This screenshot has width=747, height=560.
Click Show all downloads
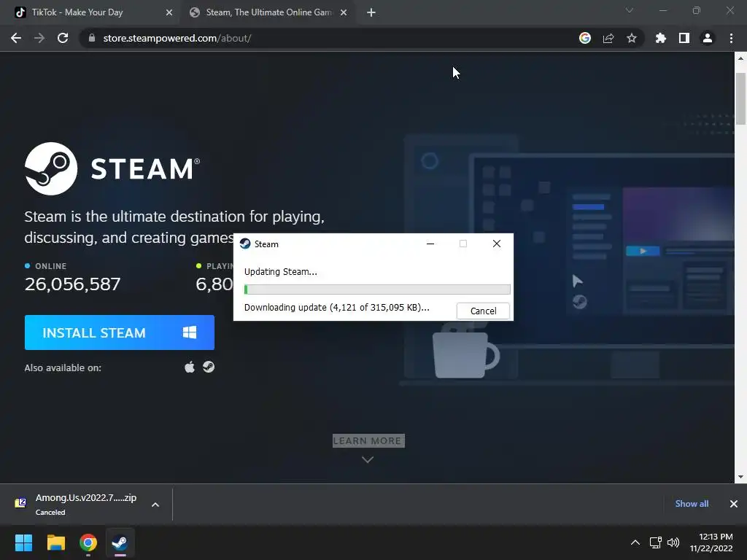click(692, 504)
